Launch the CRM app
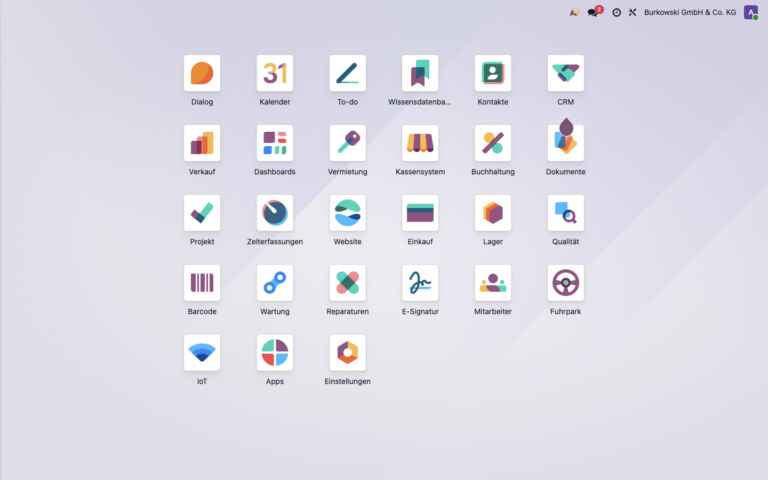The width and height of the screenshot is (768, 480). point(566,73)
